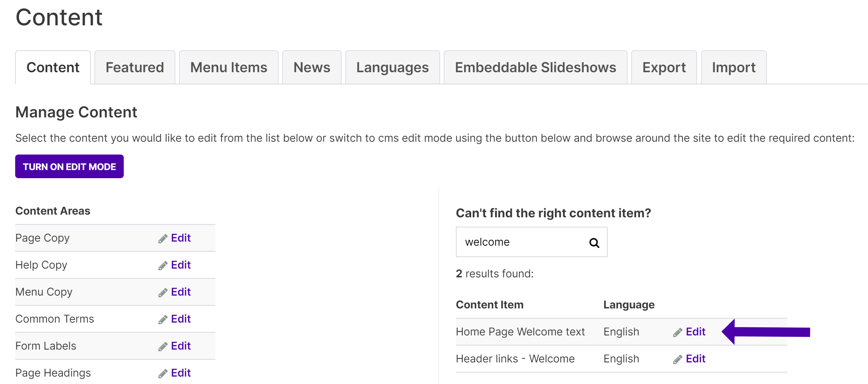The width and height of the screenshot is (868, 384).
Task: Edit the Page Headings content area
Action: (x=181, y=373)
